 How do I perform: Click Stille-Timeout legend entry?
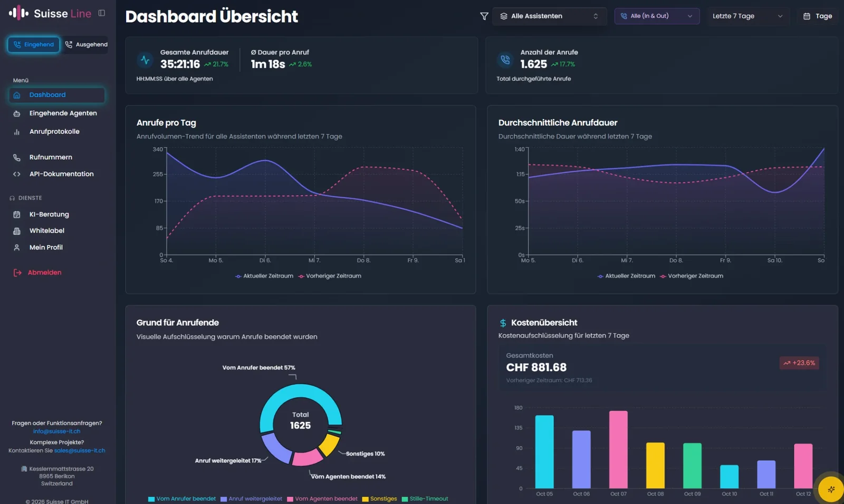coord(425,499)
